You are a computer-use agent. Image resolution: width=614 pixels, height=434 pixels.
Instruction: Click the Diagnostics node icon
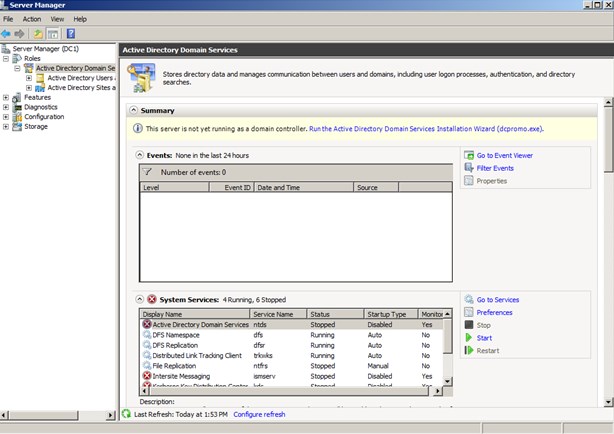pyautogui.click(x=17, y=107)
